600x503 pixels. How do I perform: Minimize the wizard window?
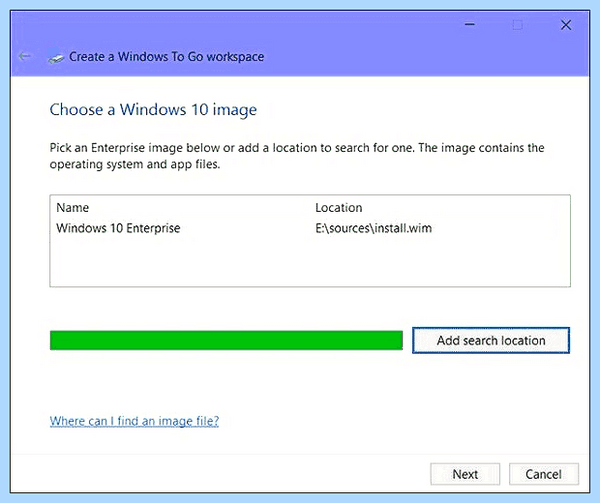point(470,25)
